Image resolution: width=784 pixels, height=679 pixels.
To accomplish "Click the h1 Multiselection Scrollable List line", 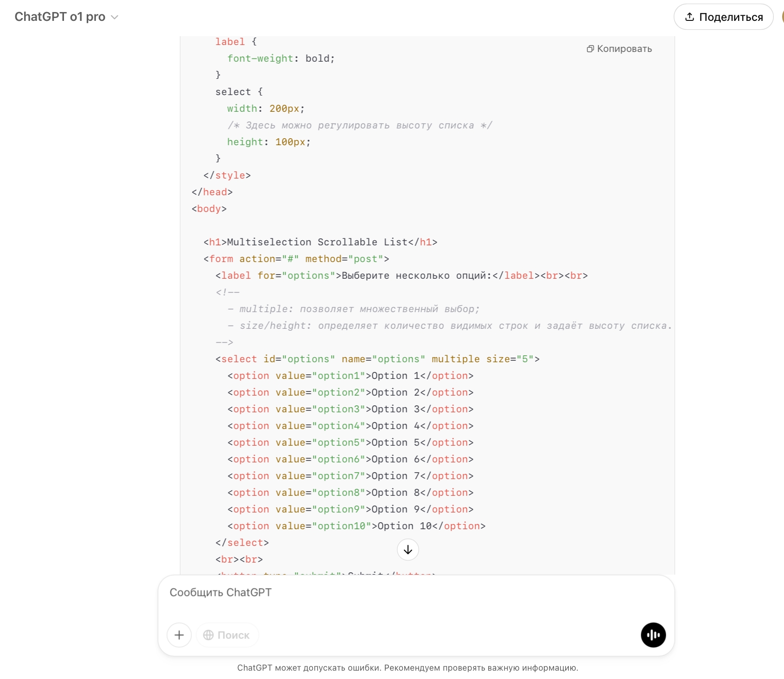I will (x=320, y=242).
